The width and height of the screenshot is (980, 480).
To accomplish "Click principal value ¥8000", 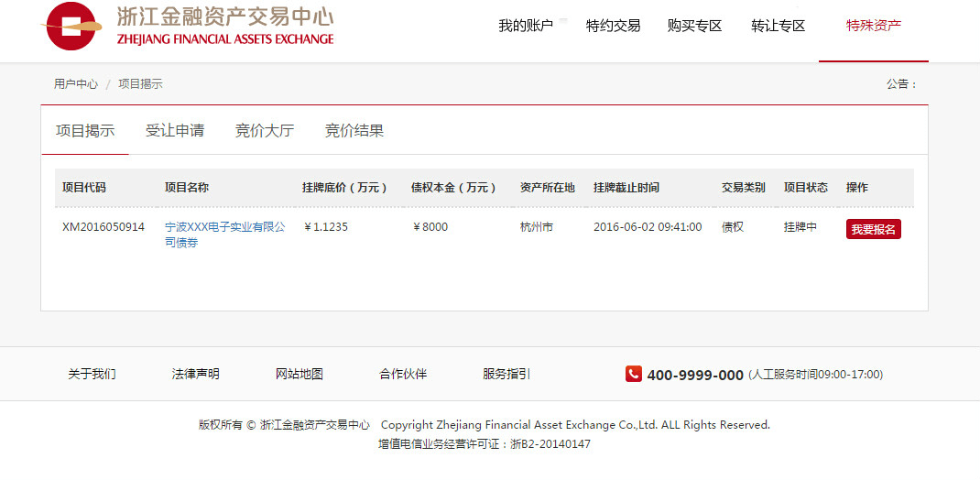I will pos(430,227).
